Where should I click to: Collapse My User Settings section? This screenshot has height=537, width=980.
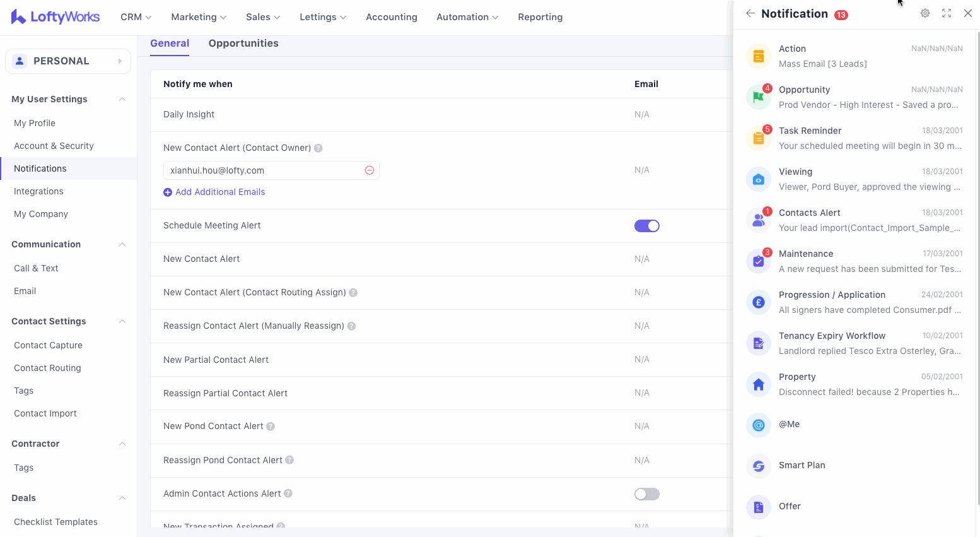(122, 99)
